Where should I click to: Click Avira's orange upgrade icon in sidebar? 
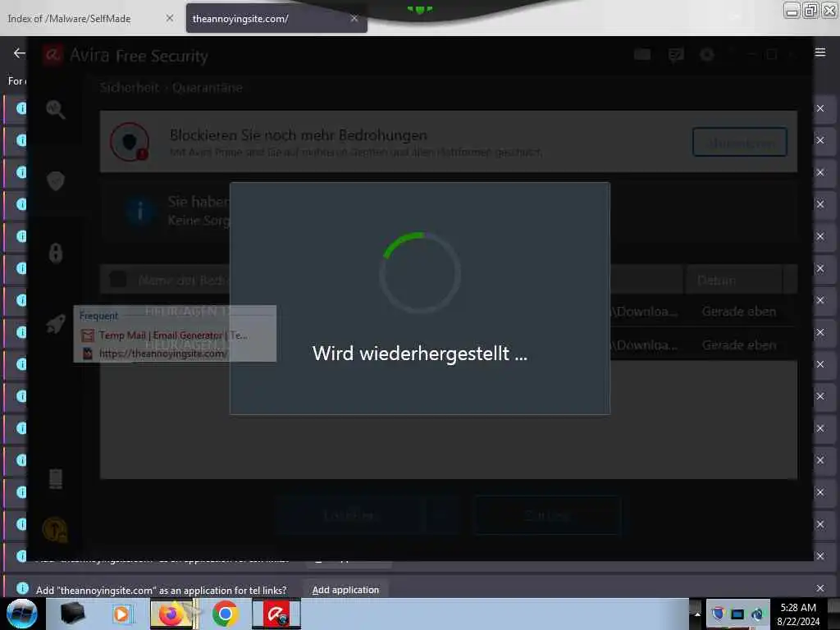[55, 530]
